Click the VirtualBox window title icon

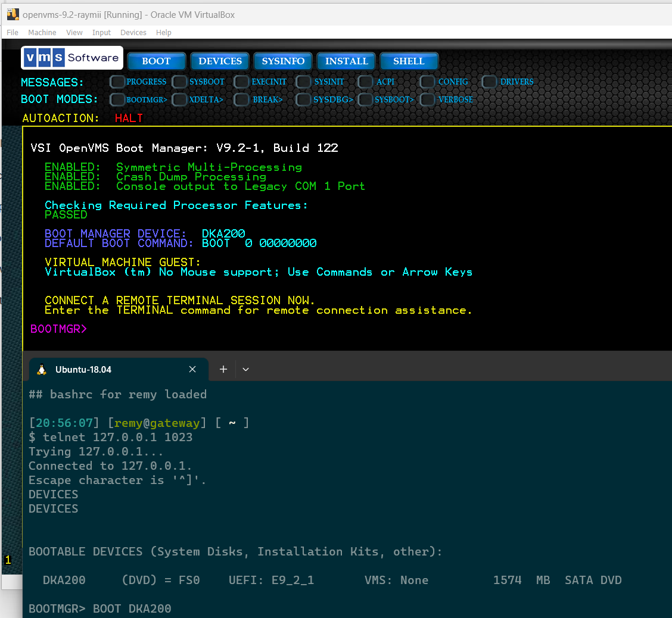pos(13,14)
